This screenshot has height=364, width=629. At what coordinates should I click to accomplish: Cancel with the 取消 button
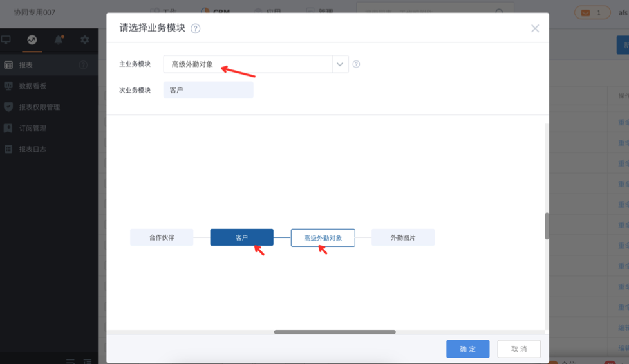pos(519,349)
